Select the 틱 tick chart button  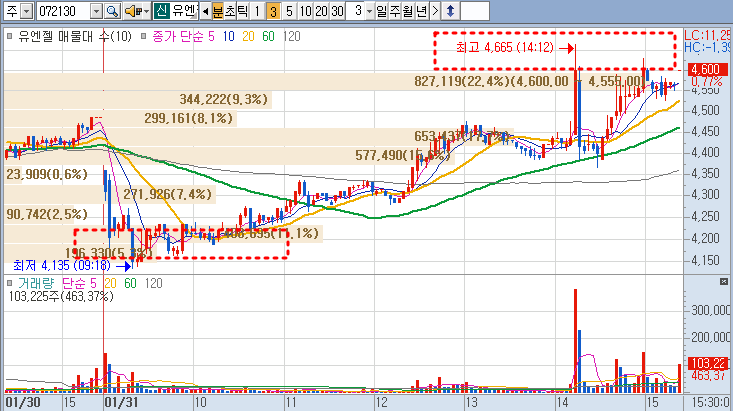coord(242,11)
